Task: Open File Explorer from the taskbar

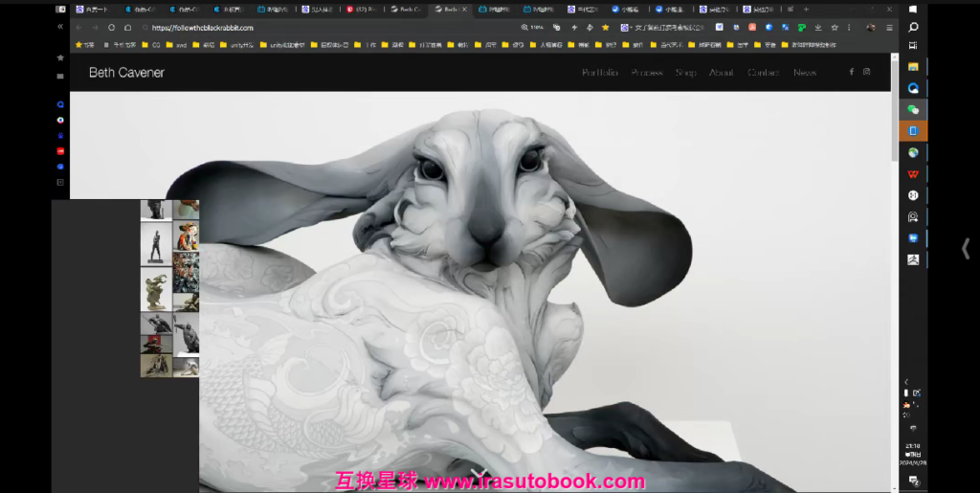Action: 913,67
